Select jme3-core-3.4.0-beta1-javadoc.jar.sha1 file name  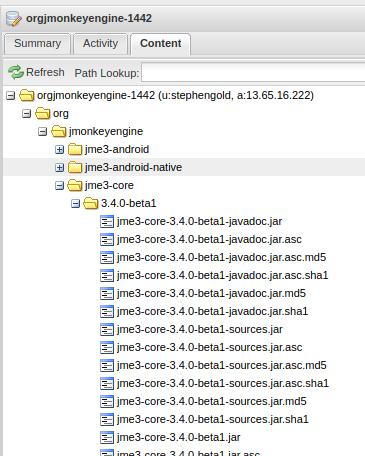point(212,311)
